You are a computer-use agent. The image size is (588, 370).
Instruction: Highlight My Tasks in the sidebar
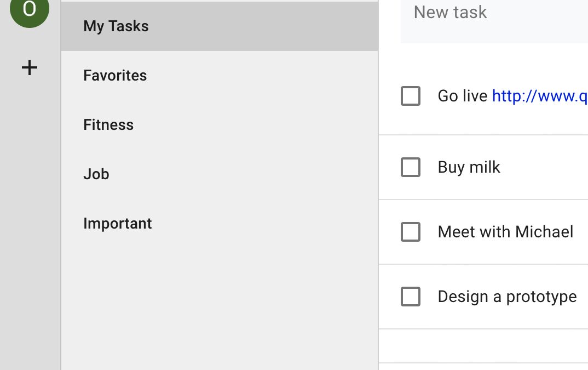point(116,26)
